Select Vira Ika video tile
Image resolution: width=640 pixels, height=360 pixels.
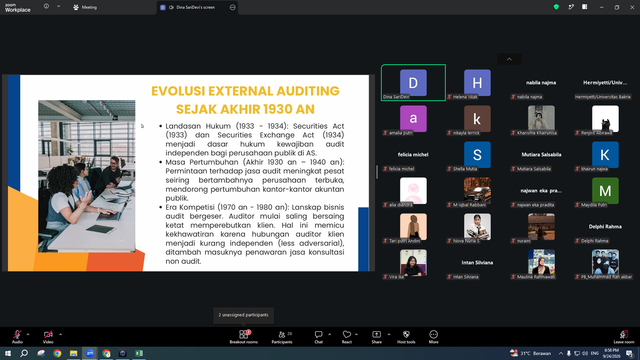pyautogui.click(x=413, y=262)
